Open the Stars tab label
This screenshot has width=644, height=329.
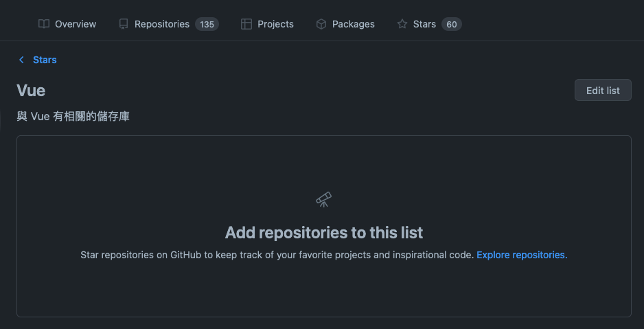[x=424, y=24]
